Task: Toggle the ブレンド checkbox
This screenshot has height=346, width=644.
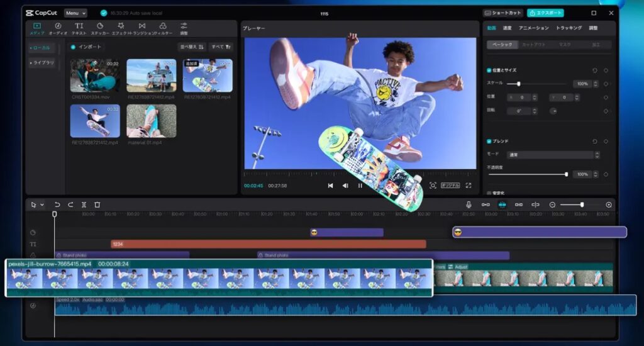Action: pyautogui.click(x=489, y=142)
